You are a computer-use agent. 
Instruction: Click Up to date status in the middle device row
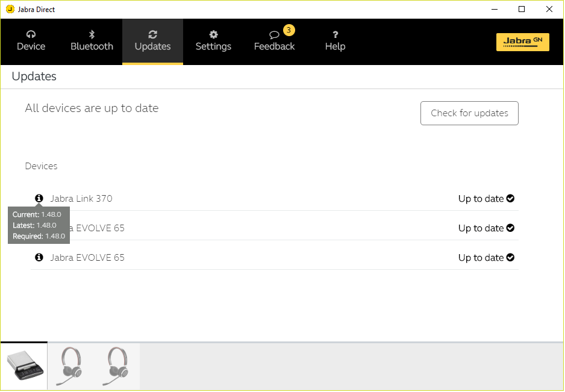[481, 228]
